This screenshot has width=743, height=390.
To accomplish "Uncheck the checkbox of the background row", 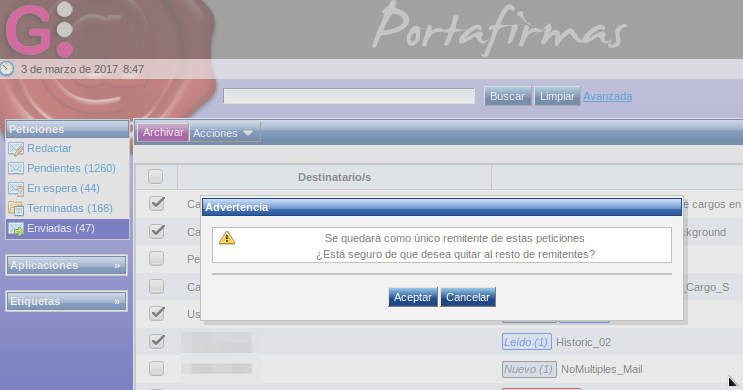I will pyautogui.click(x=156, y=231).
